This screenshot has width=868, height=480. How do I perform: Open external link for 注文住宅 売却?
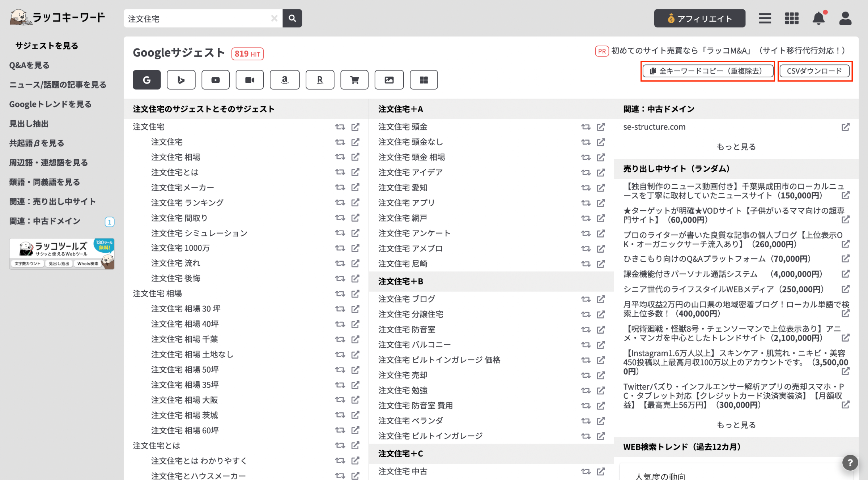pos(601,375)
